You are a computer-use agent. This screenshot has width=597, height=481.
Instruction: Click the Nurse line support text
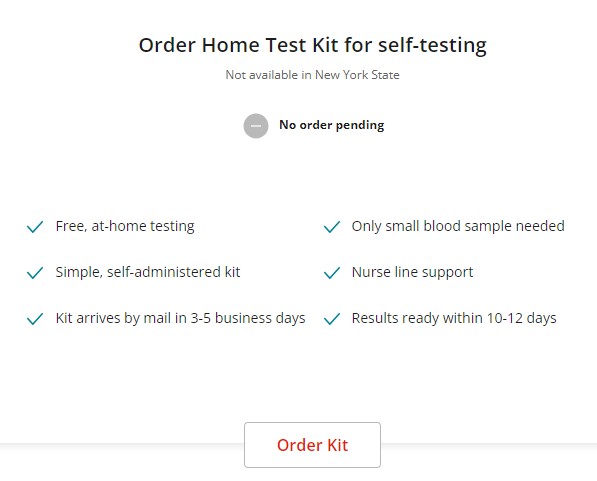pyautogui.click(x=412, y=272)
